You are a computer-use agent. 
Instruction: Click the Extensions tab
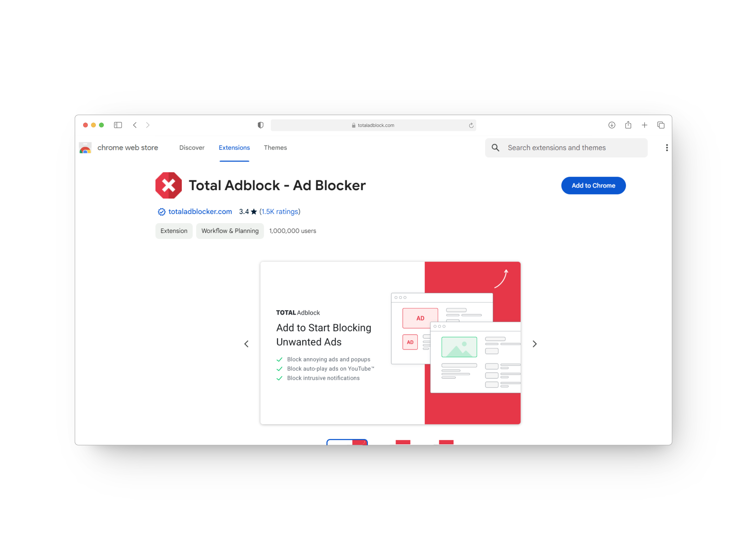click(234, 147)
